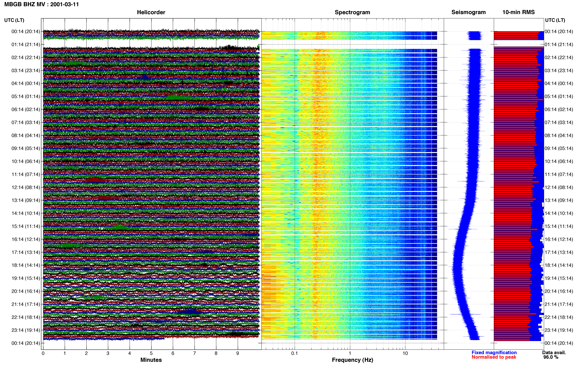This screenshot has width=588, height=368.
Task: Click left time label '18:14 (14:14)'
Action: tap(26, 265)
